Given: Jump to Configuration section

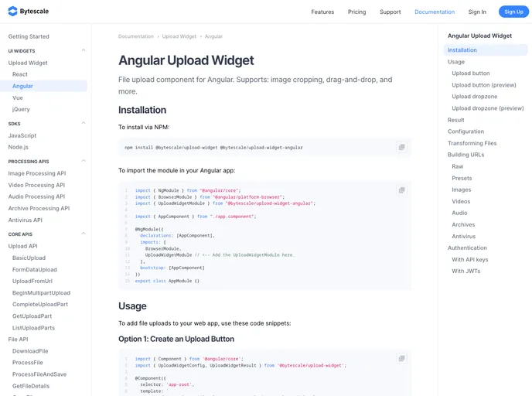Looking at the screenshot, I should click(x=465, y=131).
